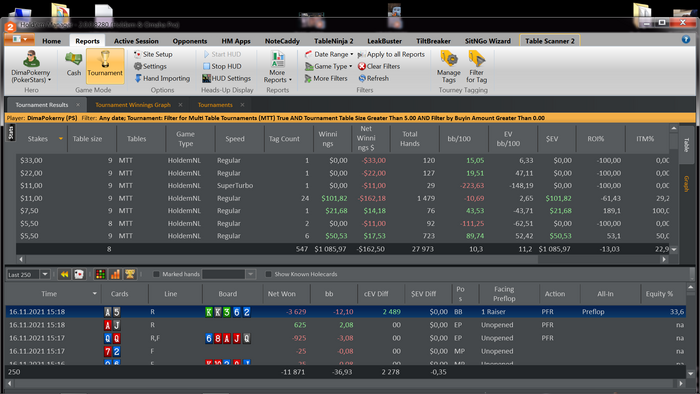The image size is (700, 394).
Task: Close the Tournament Winnings Graph tab
Action: [180, 105]
